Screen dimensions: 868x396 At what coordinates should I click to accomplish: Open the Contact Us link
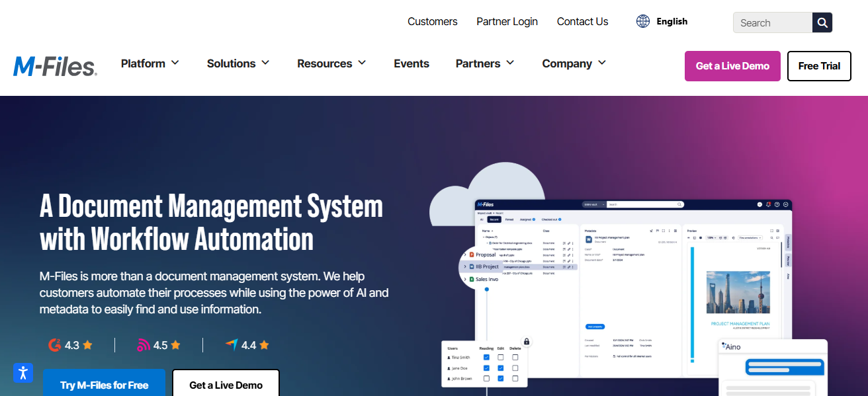(583, 22)
